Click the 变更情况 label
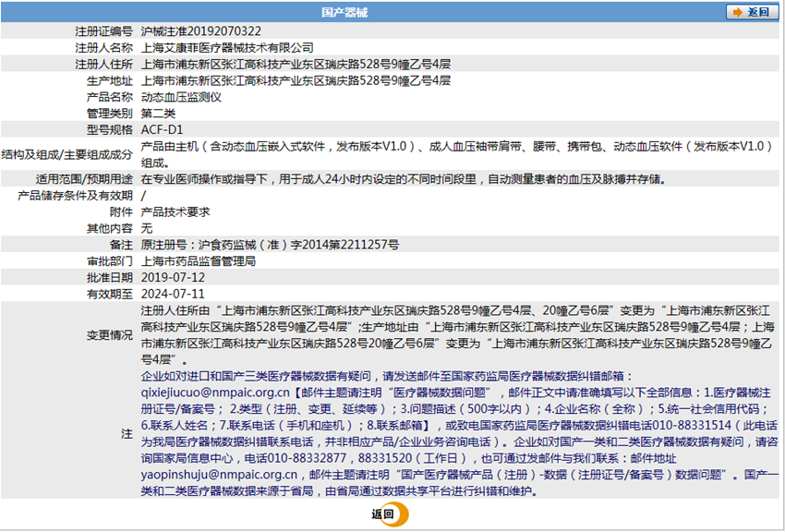785x532 pixels. (x=109, y=335)
